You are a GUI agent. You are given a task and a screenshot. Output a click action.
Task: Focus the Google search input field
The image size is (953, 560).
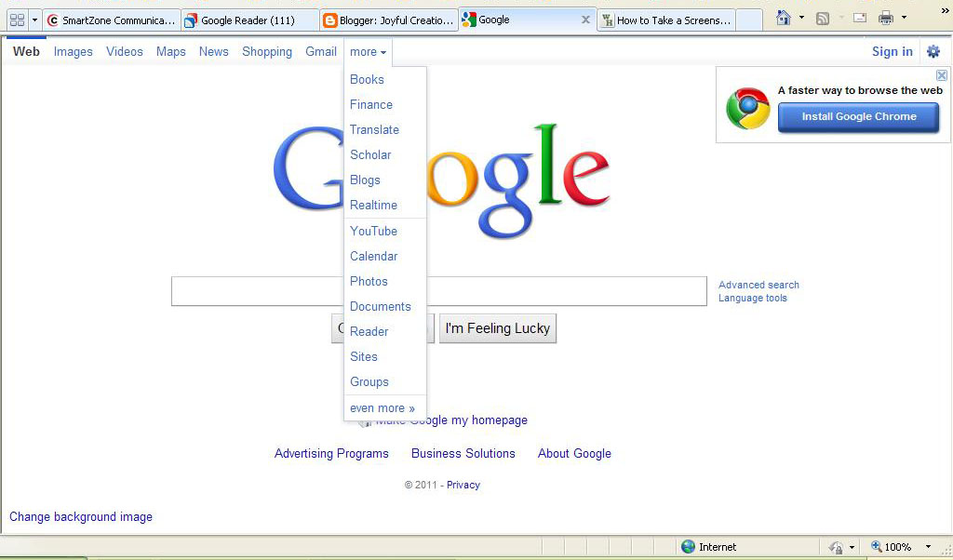[439, 291]
